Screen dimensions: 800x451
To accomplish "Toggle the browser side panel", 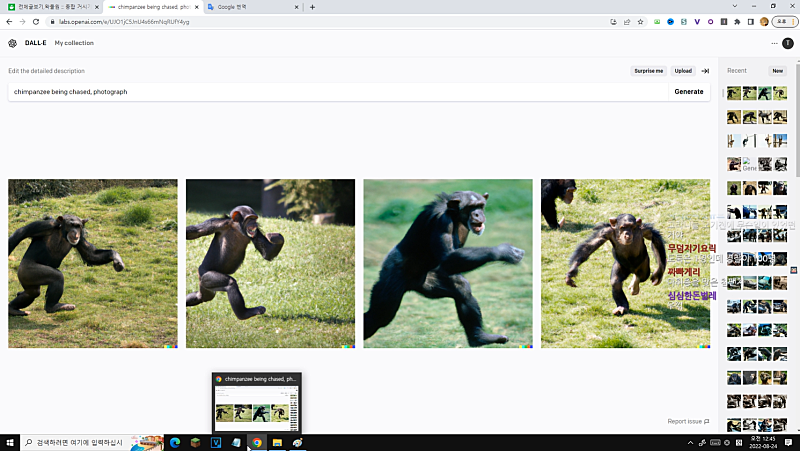I will [751, 22].
